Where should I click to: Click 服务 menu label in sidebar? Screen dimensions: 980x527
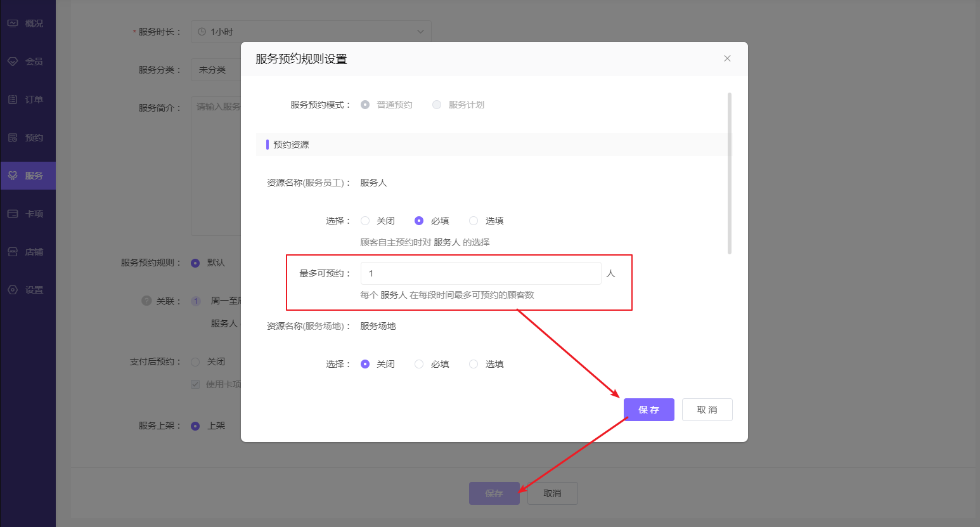(x=34, y=176)
